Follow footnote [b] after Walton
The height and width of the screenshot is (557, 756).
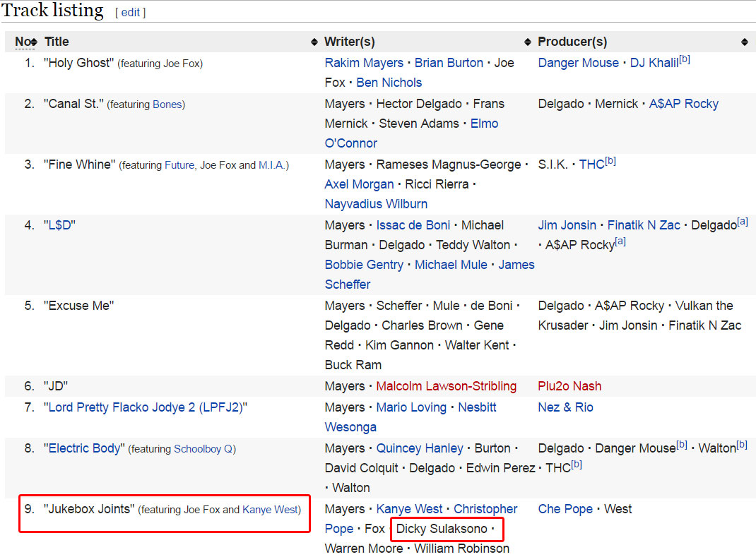click(x=742, y=445)
